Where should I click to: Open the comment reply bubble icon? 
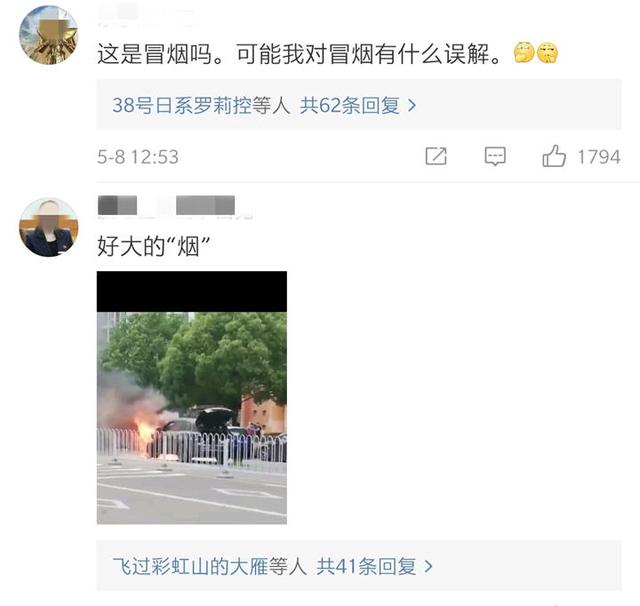point(495,156)
